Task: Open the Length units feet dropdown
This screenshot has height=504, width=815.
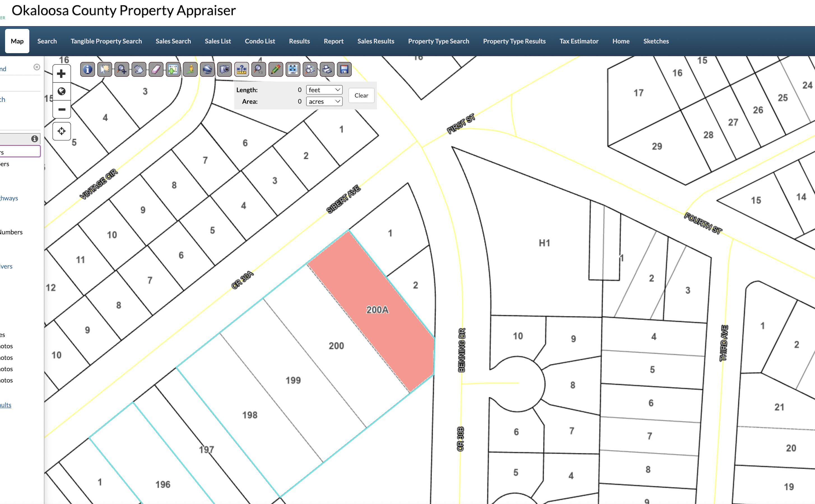Action: 324,90
